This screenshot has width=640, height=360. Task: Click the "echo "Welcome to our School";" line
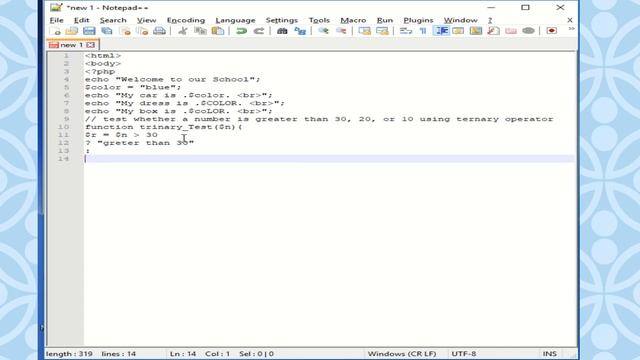coord(172,80)
